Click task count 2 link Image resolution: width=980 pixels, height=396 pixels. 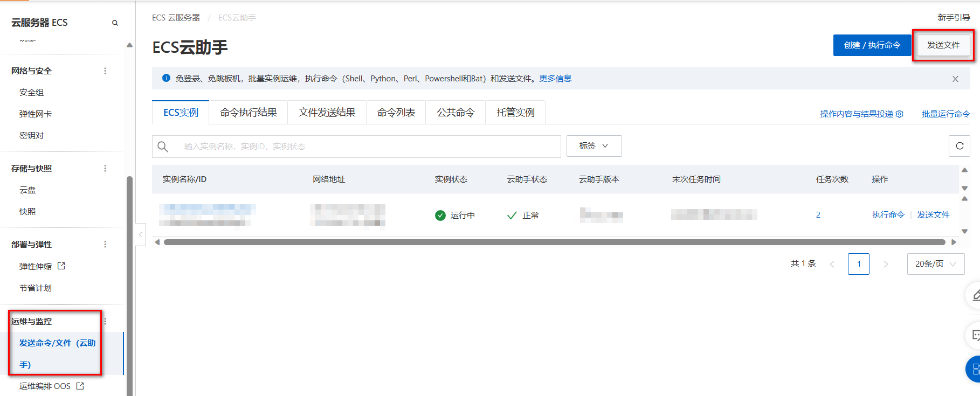[818, 215]
